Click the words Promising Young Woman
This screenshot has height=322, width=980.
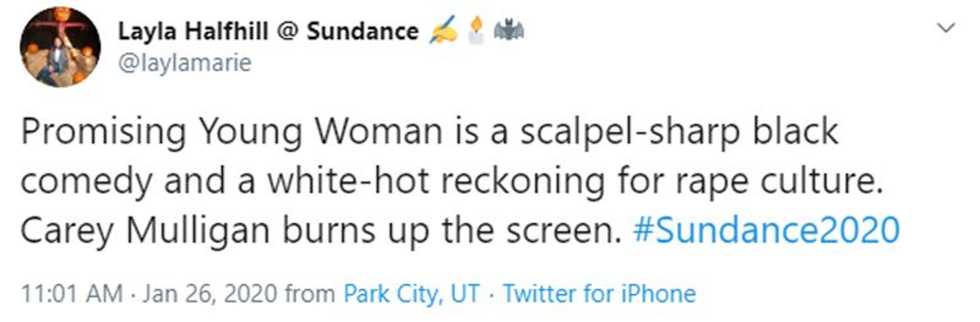[x=231, y=132]
